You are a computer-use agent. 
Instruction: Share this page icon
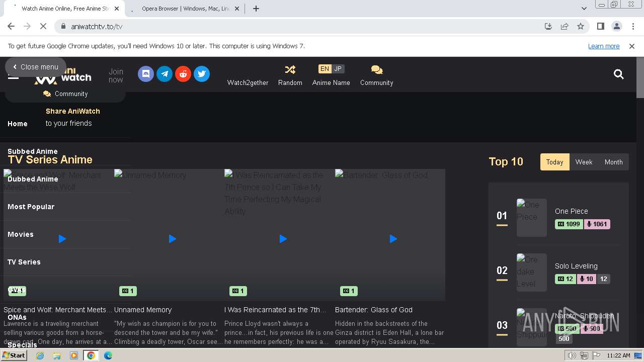pyautogui.click(x=565, y=26)
